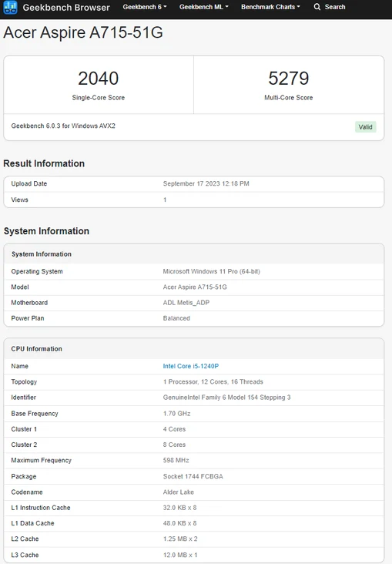Click the L3 Cache value text
Screen dimensions: 392x564
180,555
